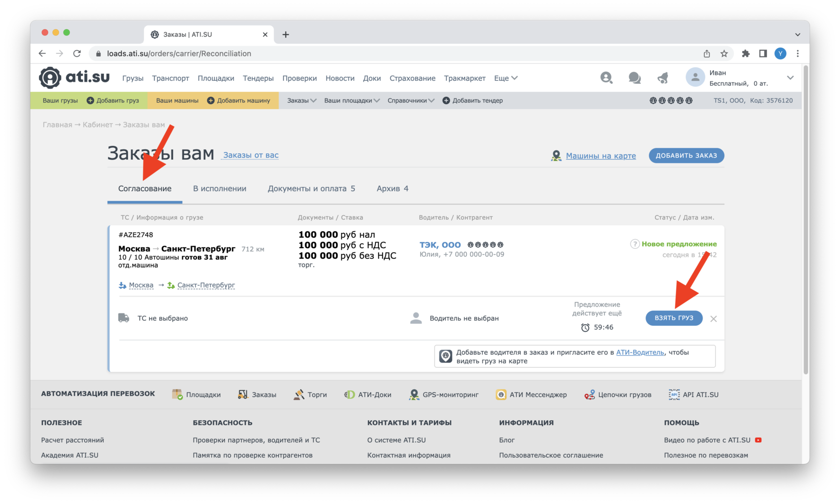Click the ATI.SU logo
This screenshot has height=504, width=840.
pyautogui.click(x=74, y=77)
